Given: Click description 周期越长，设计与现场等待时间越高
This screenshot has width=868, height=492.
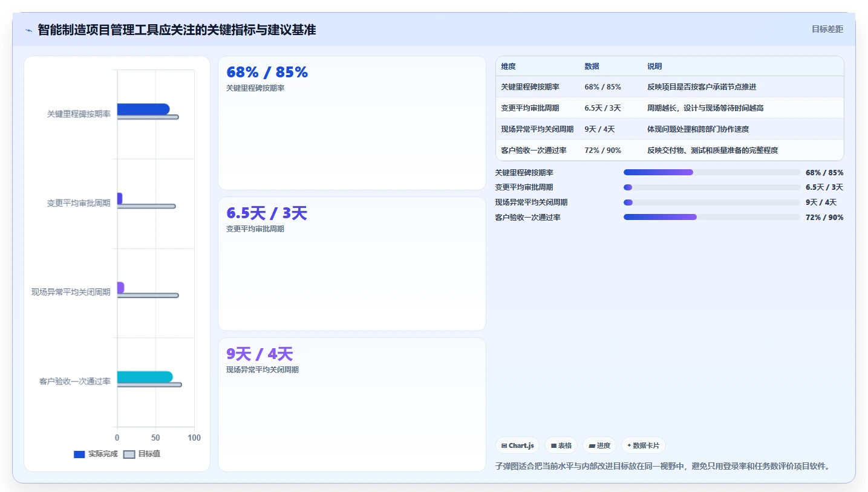Looking at the screenshot, I should (x=705, y=108).
